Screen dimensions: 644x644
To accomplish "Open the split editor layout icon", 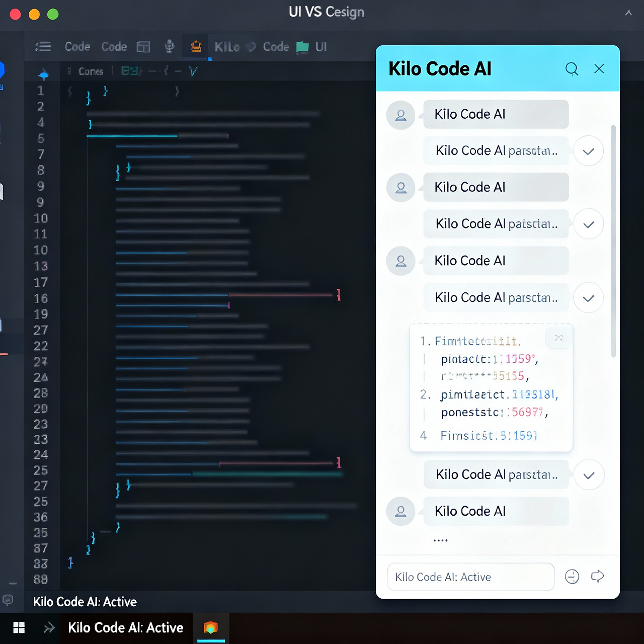I will pos(143,46).
